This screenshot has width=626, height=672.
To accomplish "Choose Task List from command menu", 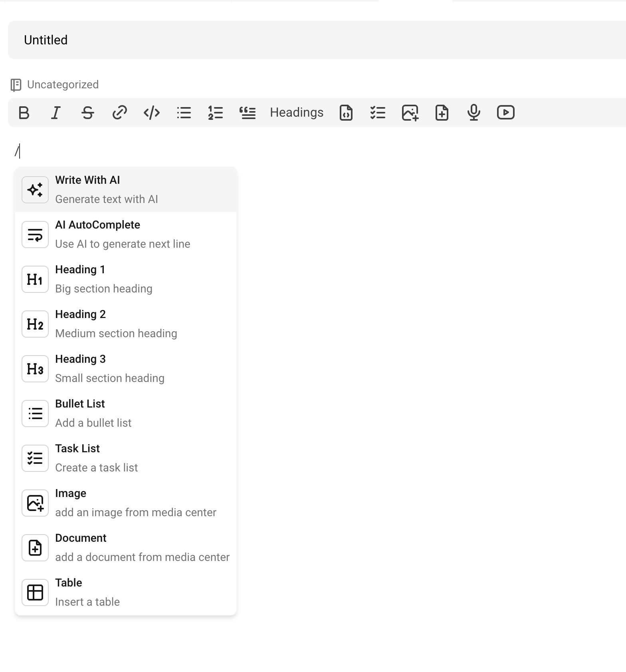I will click(x=126, y=458).
